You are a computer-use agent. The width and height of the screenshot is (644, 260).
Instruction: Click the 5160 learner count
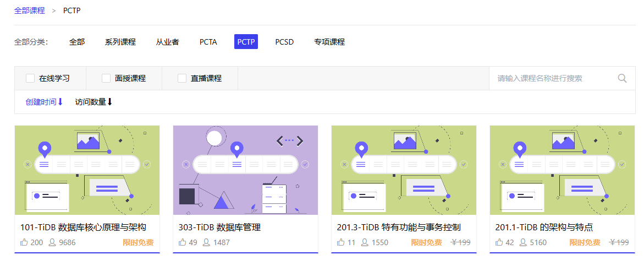click(x=538, y=243)
